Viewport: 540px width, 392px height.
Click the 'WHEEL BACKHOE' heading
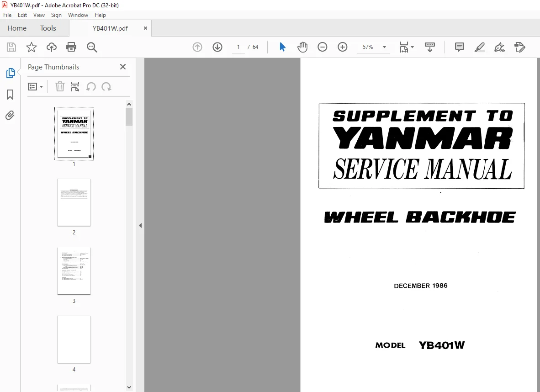pos(420,217)
